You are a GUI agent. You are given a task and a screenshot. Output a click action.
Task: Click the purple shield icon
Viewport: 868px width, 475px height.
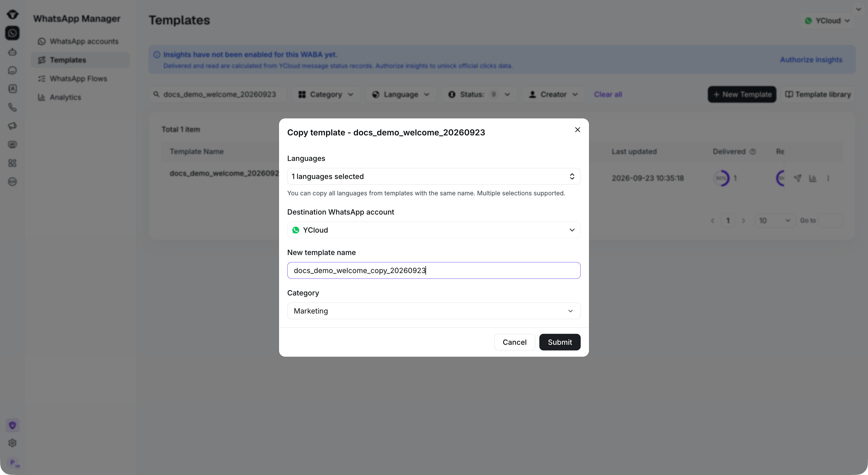tap(12, 425)
